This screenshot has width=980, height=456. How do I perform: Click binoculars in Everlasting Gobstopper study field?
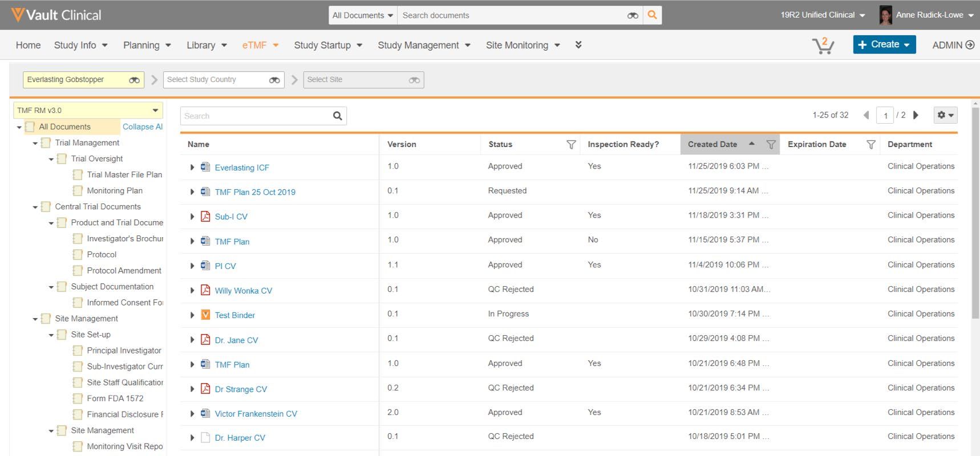(x=134, y=80)
